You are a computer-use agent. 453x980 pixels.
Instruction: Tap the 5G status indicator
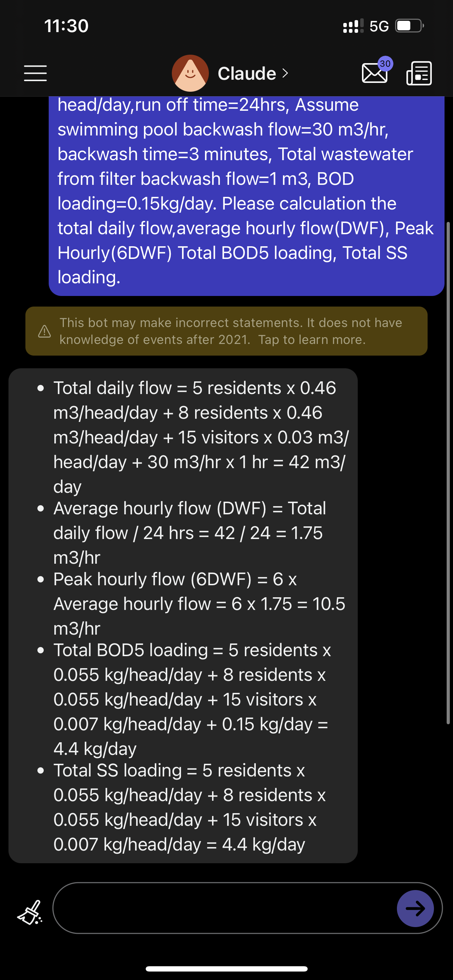pos(379,26)
